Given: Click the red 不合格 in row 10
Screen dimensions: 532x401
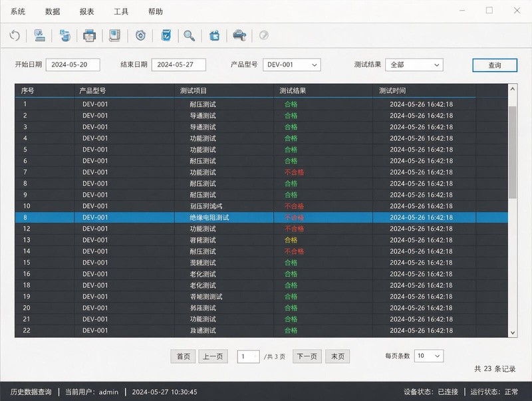Looking at the screenshot, I should click(294, 206).
